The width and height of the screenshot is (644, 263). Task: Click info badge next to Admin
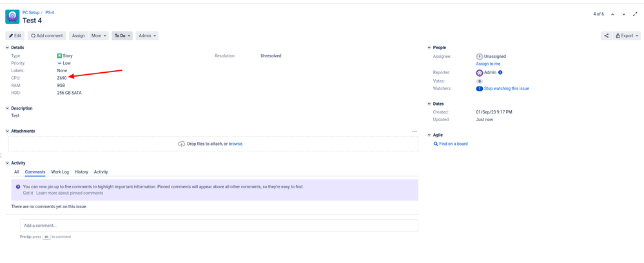(x=500, y=72)
